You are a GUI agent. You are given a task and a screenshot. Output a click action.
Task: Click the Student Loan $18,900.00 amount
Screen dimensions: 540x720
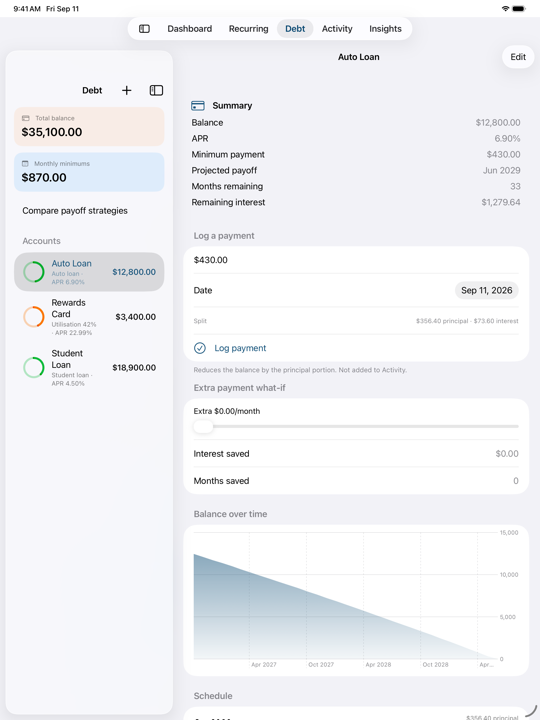(x=134, y=367)
